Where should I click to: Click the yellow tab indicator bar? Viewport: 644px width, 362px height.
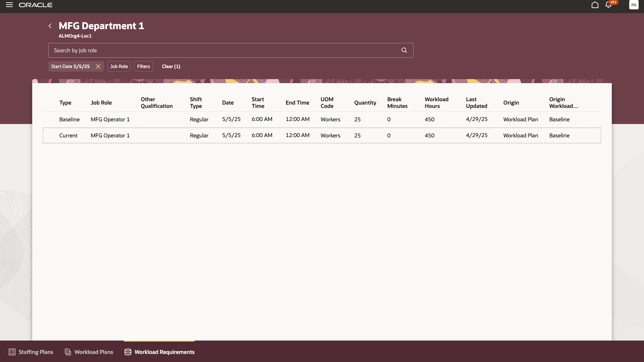(159, 341)
